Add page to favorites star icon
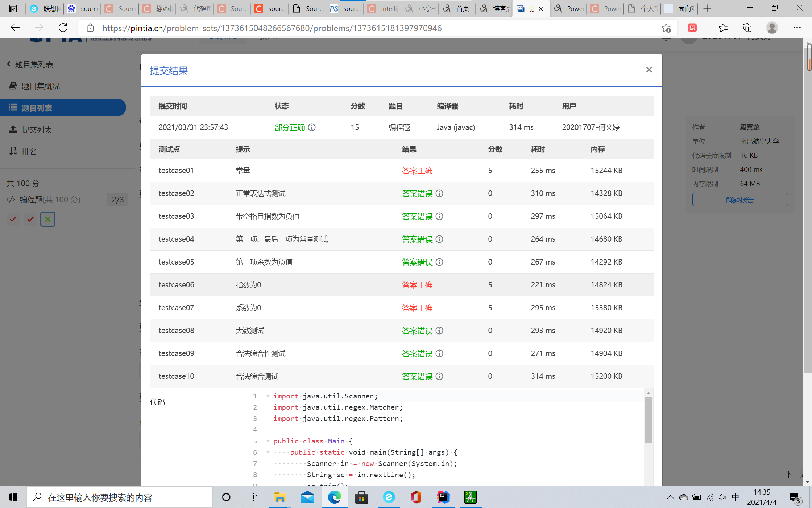Screen dimensions: 812x508 click(x=666, y=28)
